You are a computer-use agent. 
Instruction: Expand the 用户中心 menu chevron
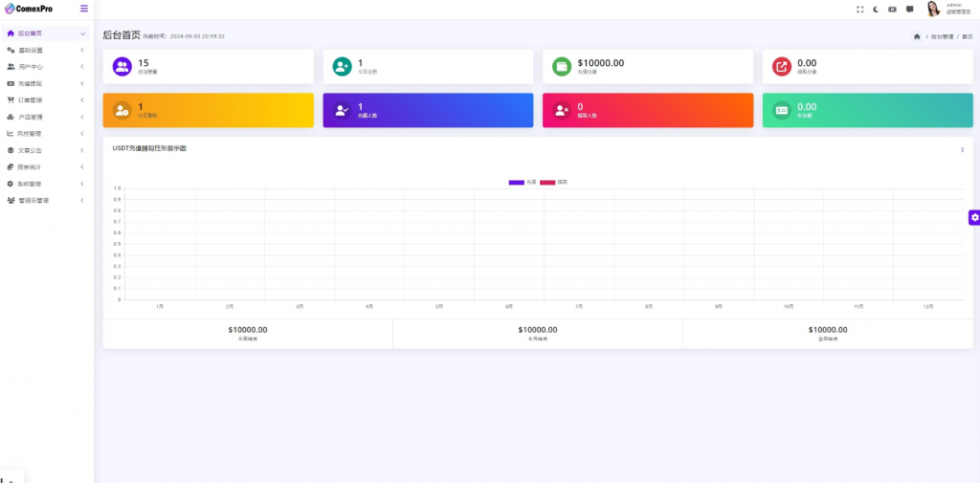[x=82, y=66]
